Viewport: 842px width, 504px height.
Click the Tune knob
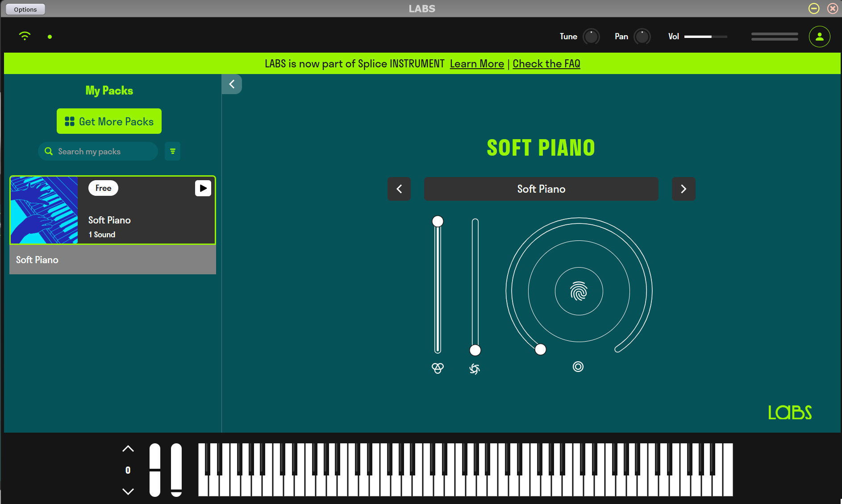pyautogui.click(x=592, y=36)
